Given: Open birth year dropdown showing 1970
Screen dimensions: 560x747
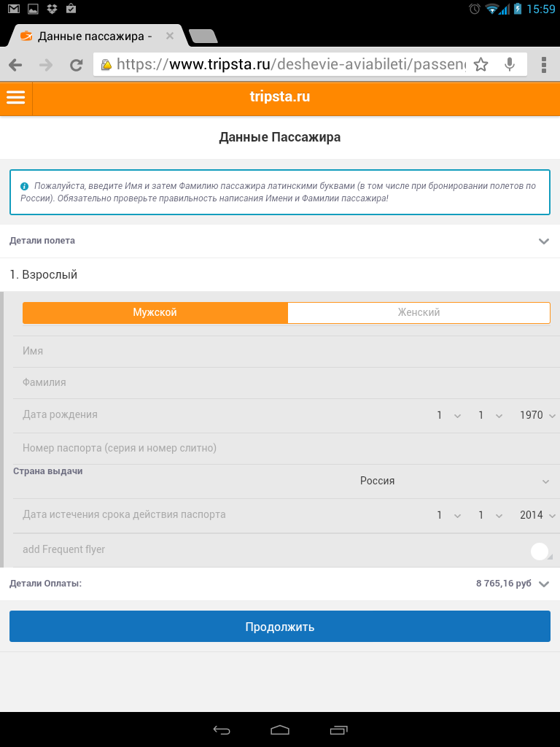Looking at the screenshot, I should click(x=537, y=415).
